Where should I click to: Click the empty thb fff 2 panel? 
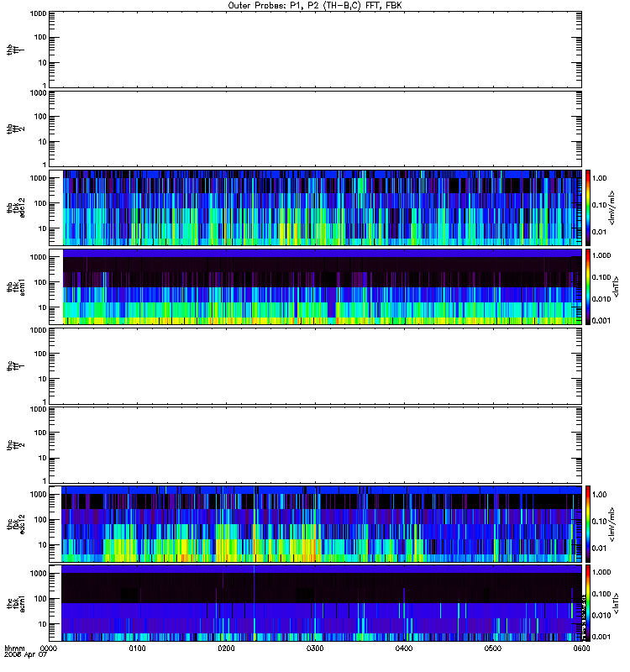(x=315, y=129)
